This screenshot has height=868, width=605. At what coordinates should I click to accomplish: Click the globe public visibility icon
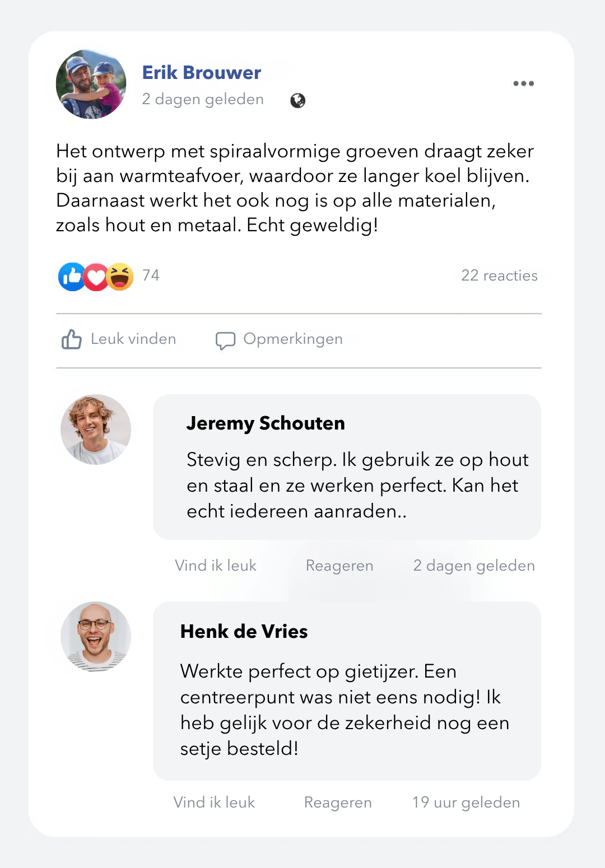tap(297, 100)
